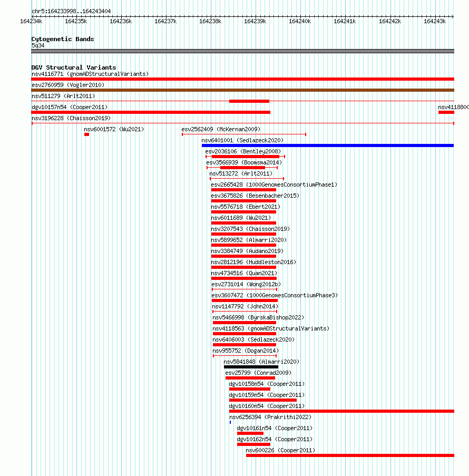Open esv2036106 Bentley2008 variant
Screen dimensions: 469x476
click(x=243, y=151)
